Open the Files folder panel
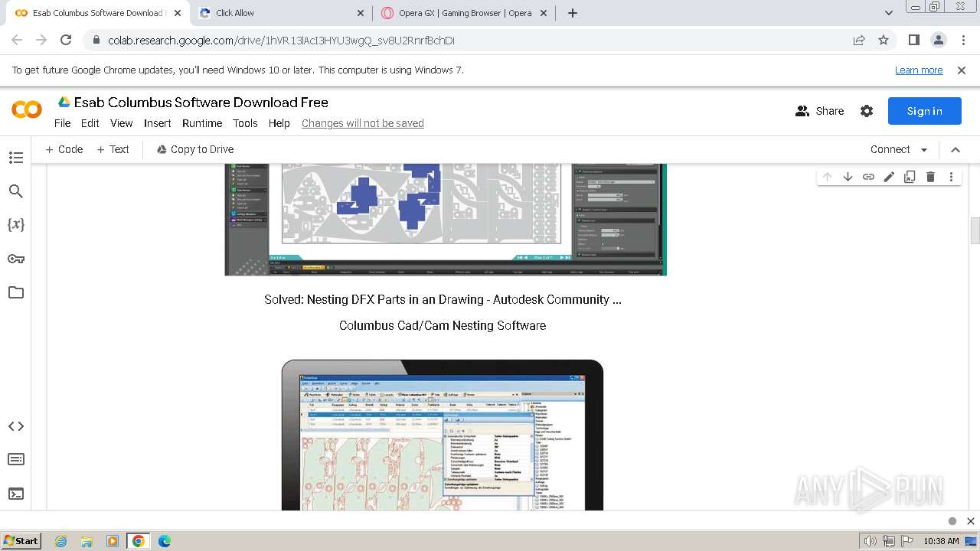Viewport: 980px width, 551px height. (x=16, y=292)
